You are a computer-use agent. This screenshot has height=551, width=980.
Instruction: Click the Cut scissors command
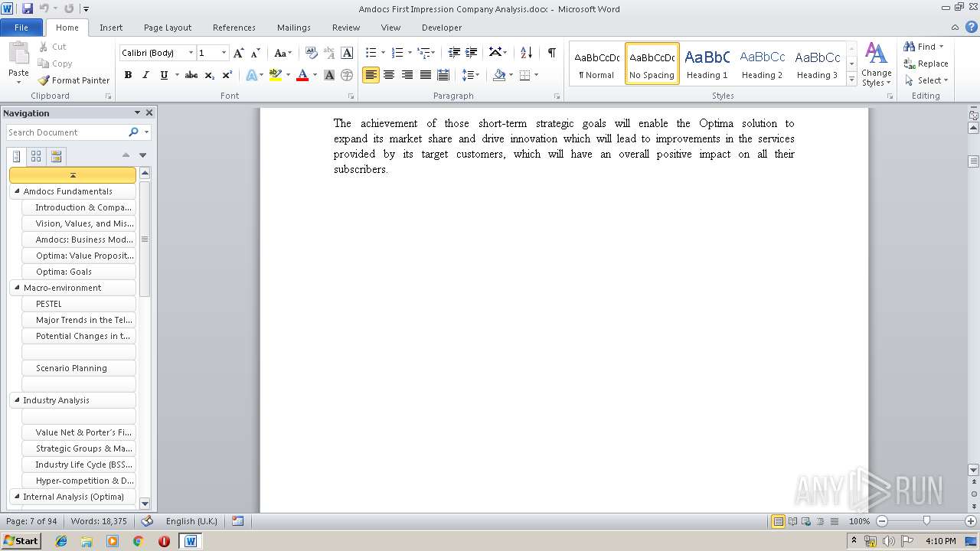[x=53, y=47]
